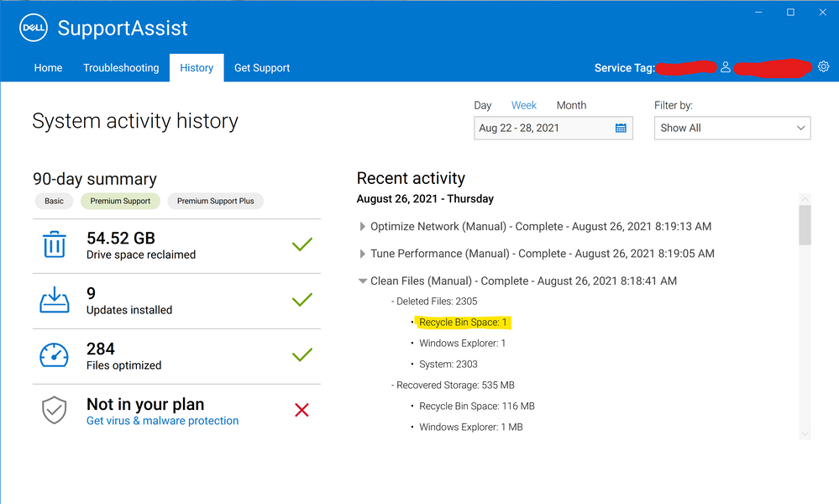The image size is (839, 504).
Task: Collapse the Clean Files (Manual) entry
Action: 362,281
